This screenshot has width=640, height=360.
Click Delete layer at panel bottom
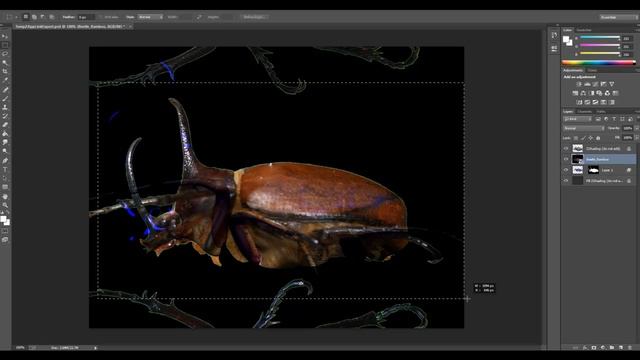(629, 348)
